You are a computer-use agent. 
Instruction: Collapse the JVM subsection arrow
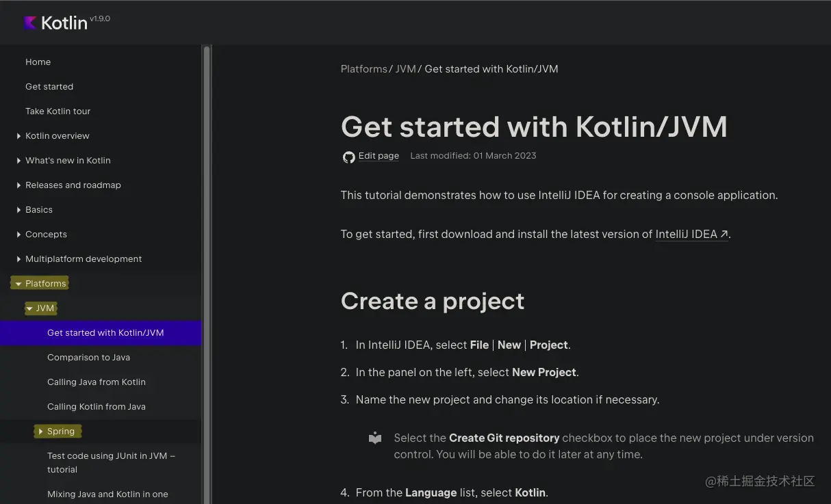29,308
